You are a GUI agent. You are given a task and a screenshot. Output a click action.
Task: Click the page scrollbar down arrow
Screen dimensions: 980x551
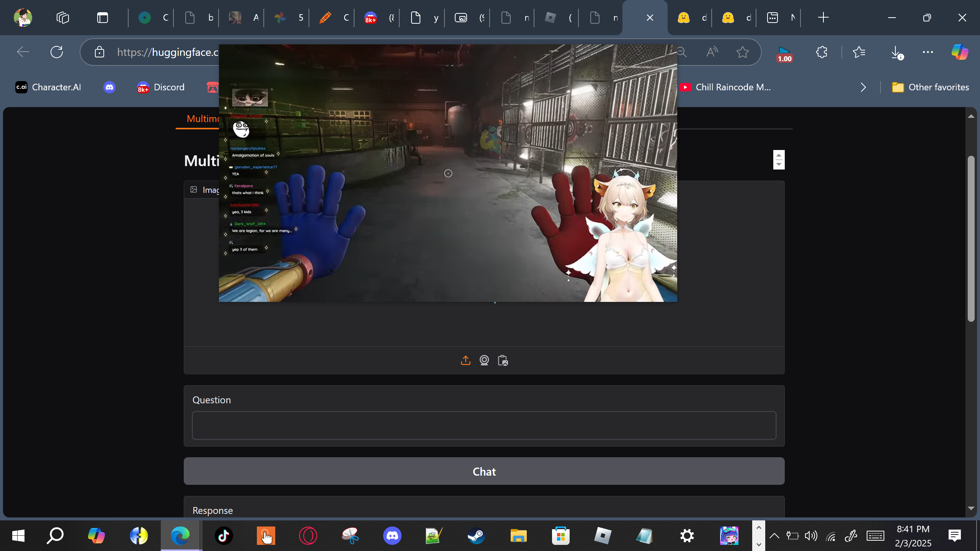click(971, 508)
